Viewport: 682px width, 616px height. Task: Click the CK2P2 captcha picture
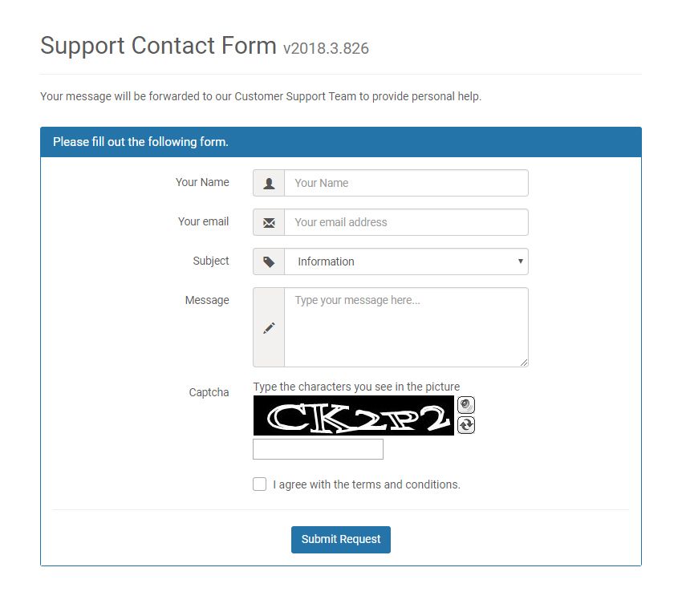coord(353,415)
